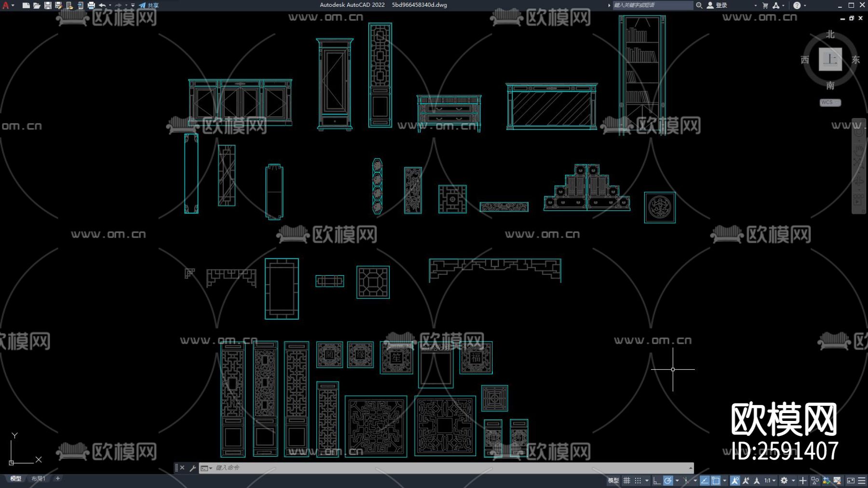This screenshot has height=488, width=868.
Task: Open status bar customization menu
Action: point(862,480)
